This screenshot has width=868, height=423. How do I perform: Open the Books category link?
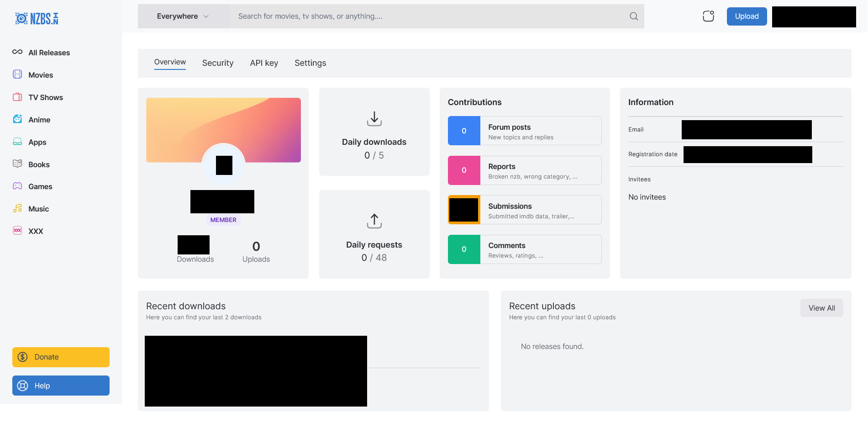39,164
